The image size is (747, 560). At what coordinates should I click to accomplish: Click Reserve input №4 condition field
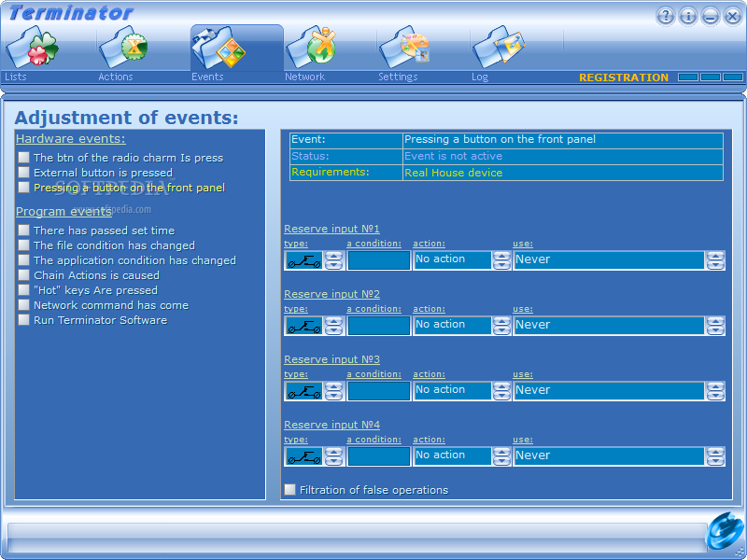coord(379,456)
